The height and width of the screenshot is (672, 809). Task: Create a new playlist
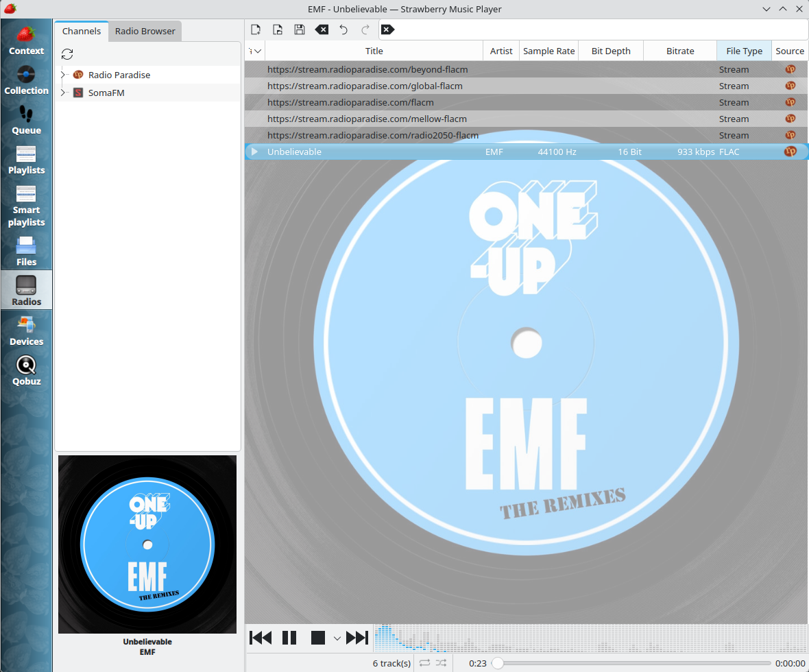point(256,29)
